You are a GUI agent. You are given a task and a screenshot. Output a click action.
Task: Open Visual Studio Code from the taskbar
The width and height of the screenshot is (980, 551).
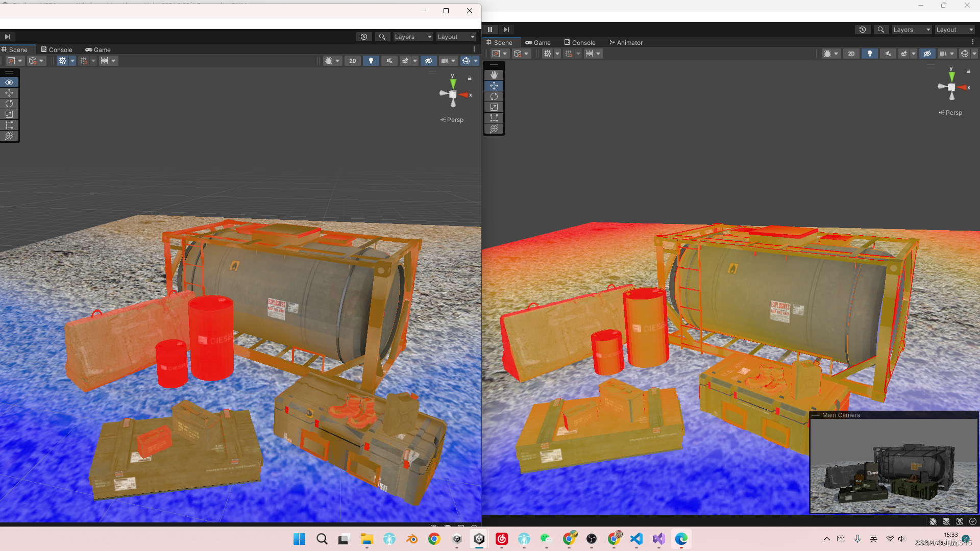636,539
